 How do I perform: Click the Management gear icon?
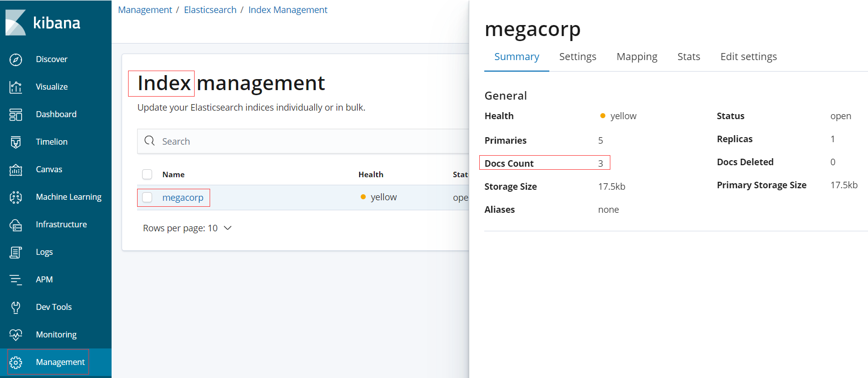point(16,362)
